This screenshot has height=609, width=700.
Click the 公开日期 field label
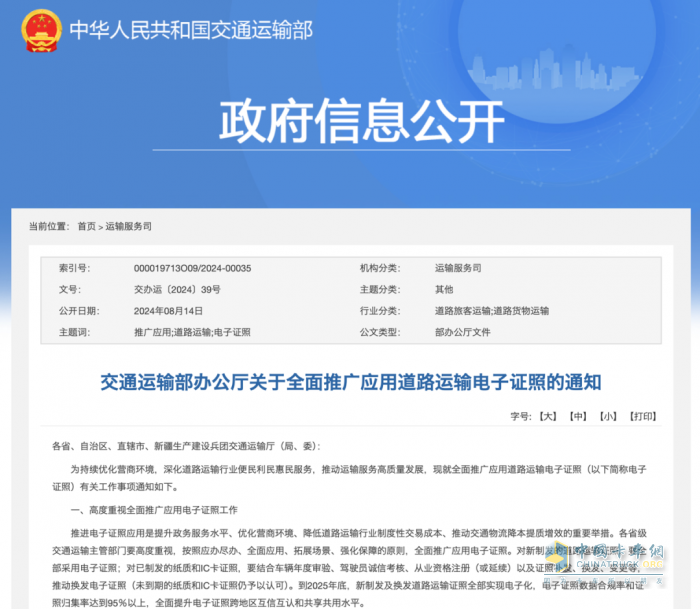(x=79, y=311)
